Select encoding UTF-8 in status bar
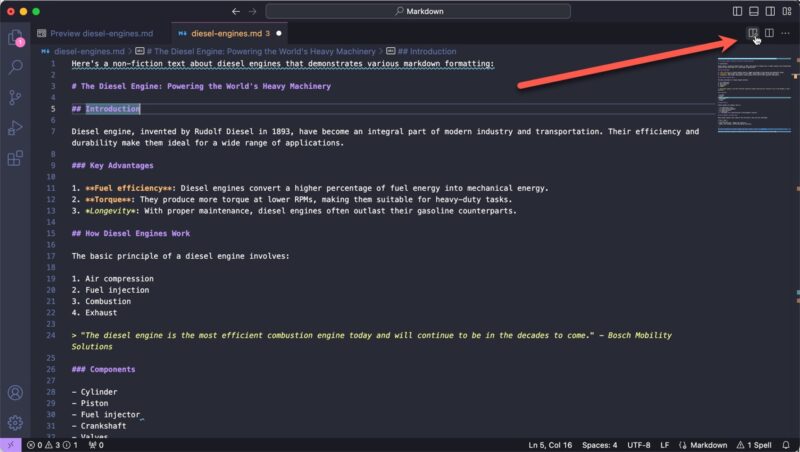The height and width of the screenshot is (452, 800). pyautogui.click(x=639, y=445)
